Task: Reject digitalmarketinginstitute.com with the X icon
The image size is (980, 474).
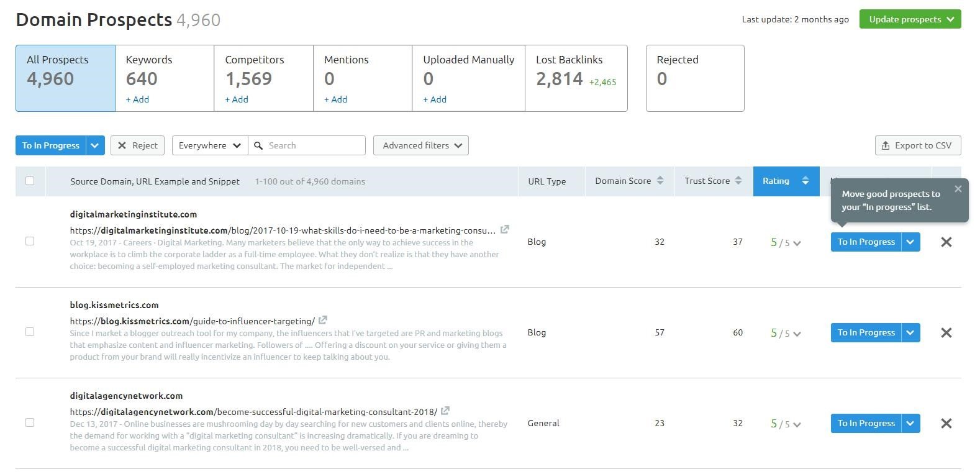Action: (x=946, y=242)
